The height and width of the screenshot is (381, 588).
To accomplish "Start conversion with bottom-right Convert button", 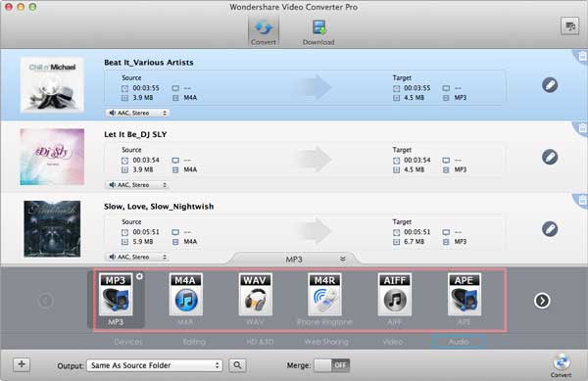I will point(562,365).
